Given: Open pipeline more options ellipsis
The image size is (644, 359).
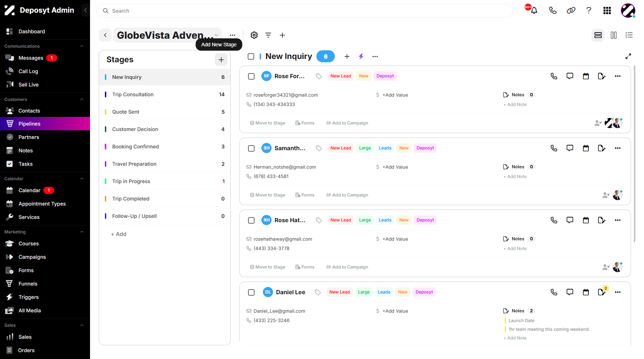Looking at the screenshot, I should tap(233, 35).
